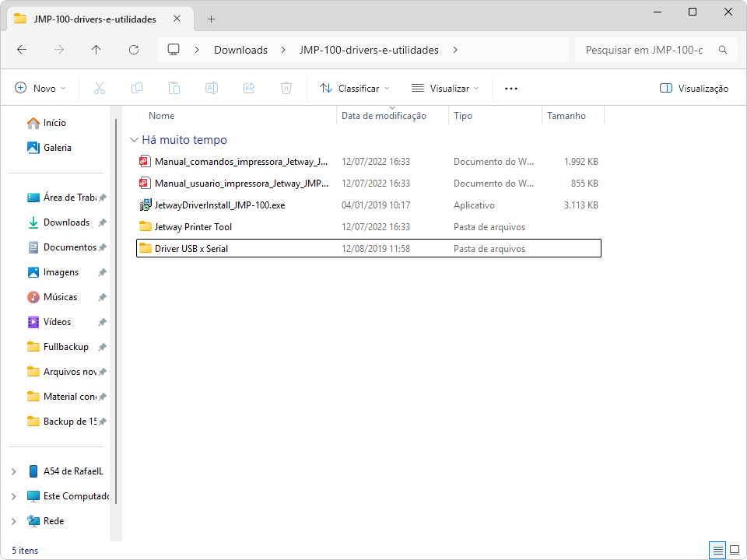
Task: Select JetwayDriverInstall_JMP-100.exe installer icon
Action: coord(146,205)
